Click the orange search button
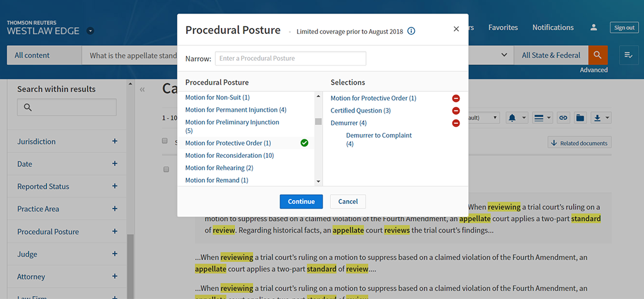 tap(597, 55)
